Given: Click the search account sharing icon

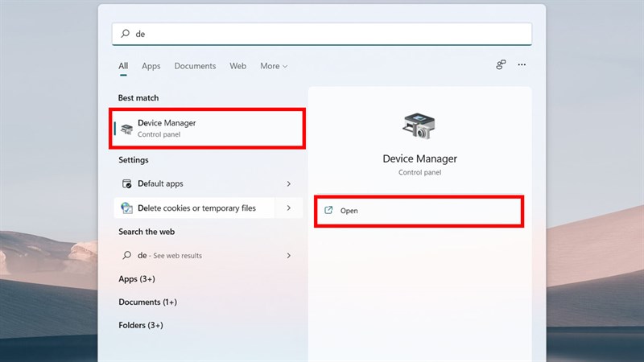Looking at the screenshot, I should (500, 65).
